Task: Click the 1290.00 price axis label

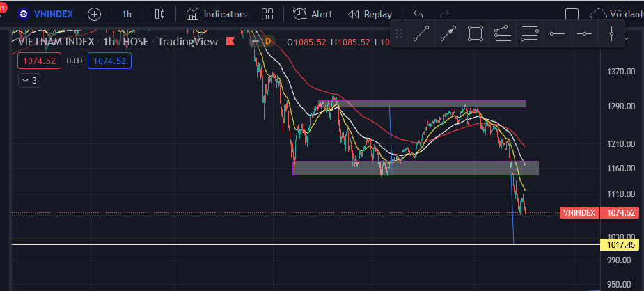Action: click(x=622, y=107)
